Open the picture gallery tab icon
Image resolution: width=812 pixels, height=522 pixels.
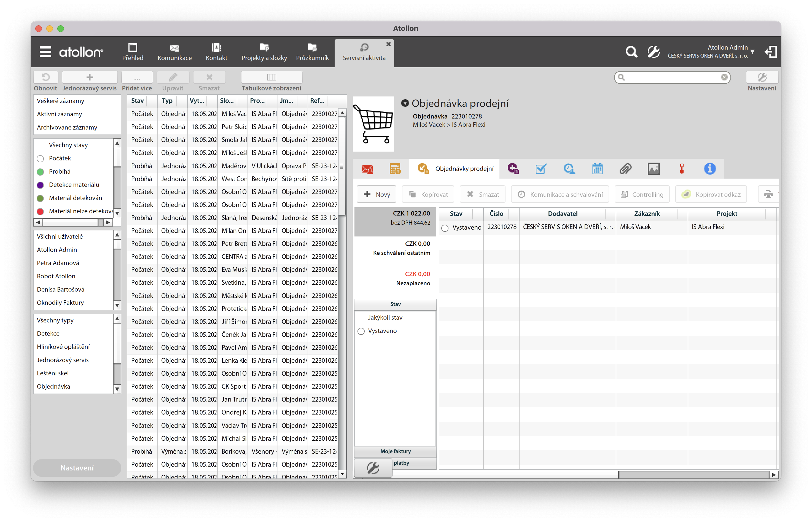(x=654, y=169)
